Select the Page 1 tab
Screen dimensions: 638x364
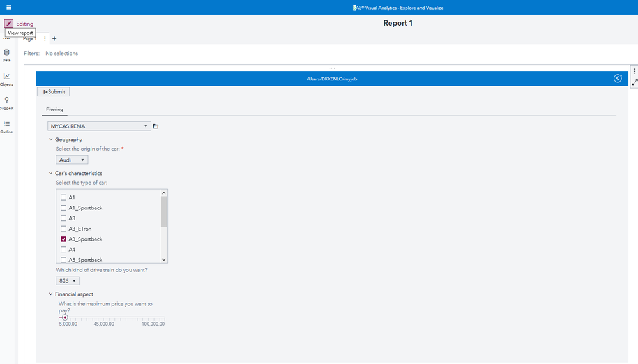[x=29, y=39]
